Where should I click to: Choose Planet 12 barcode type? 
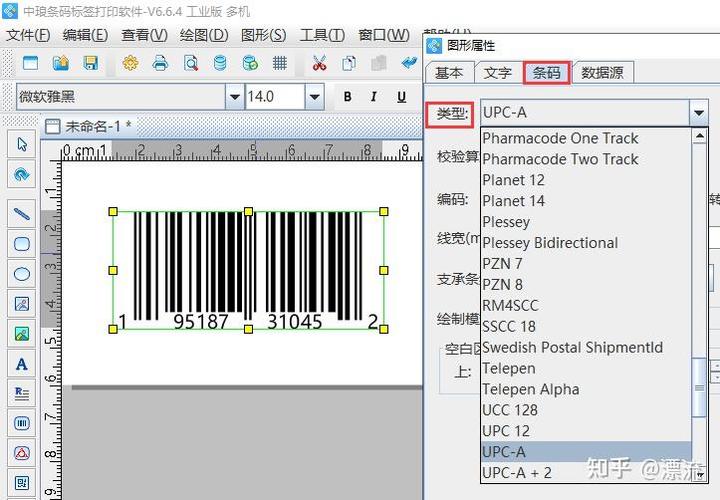586,180
